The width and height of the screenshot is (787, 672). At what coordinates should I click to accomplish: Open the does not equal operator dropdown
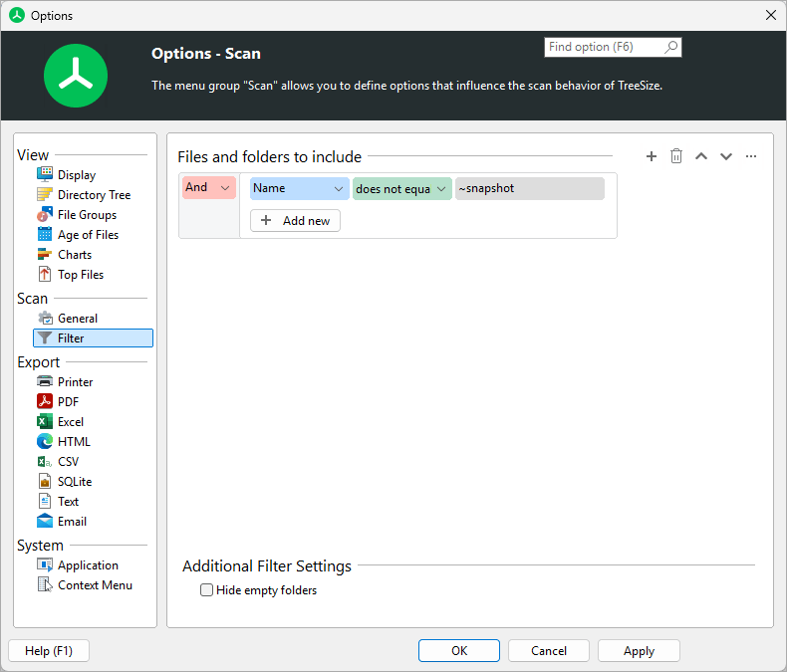pyautogui.click(x=402, y=188)
